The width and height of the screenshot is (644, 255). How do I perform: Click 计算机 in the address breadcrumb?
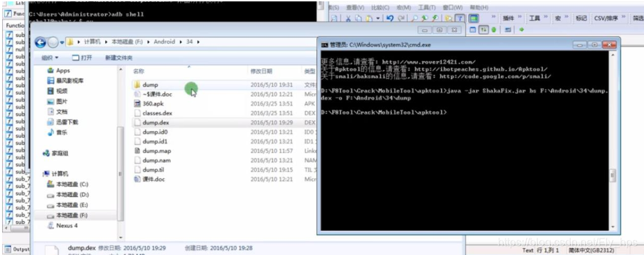[x=92, y=42]
